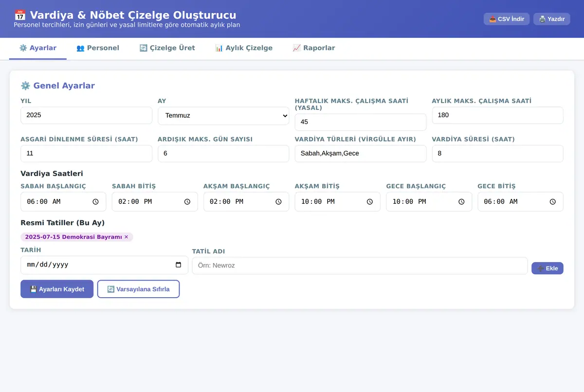Go to the Aylık Çizelge tab
This screenshot has height=392, width=584.
[x=244, y=48]
